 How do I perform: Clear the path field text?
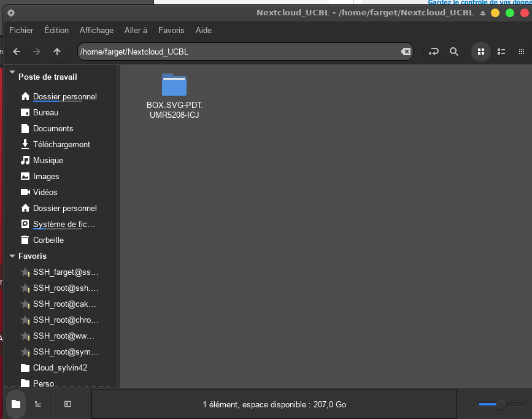(x=406, y=52)
